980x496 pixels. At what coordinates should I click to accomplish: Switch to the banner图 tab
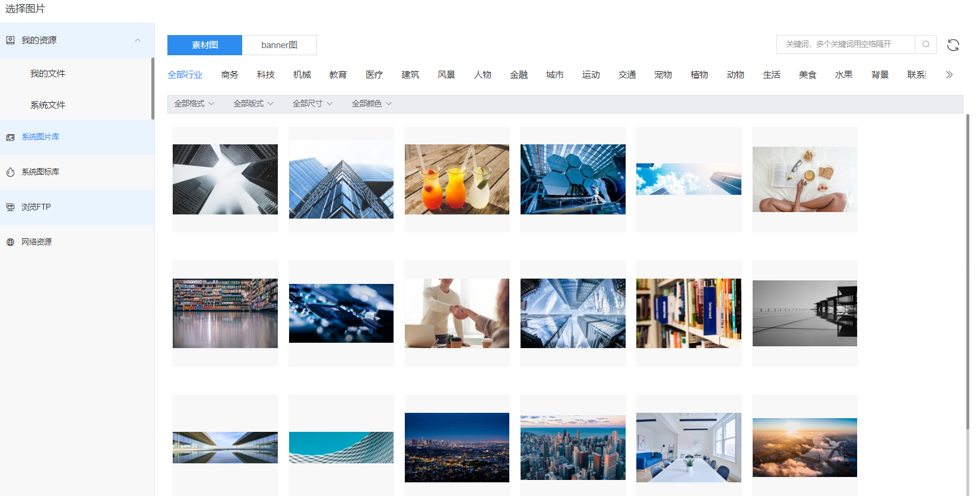click(x=279, y=45)
